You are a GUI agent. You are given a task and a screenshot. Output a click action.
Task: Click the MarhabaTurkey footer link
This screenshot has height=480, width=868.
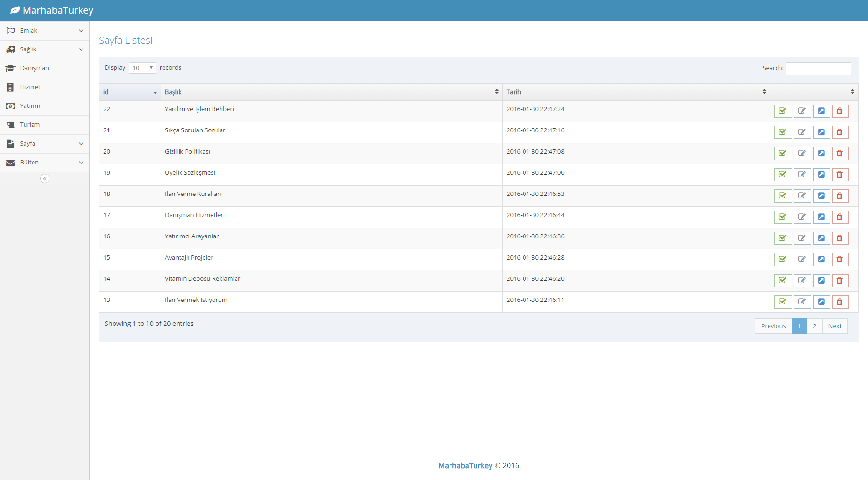[x=465, y=465]
